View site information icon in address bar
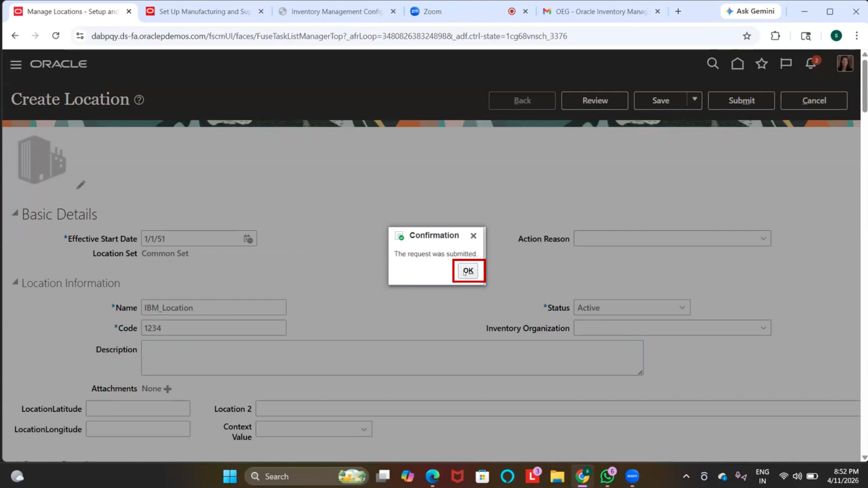This screenshot has width=868, height=488. pos(80,36)
